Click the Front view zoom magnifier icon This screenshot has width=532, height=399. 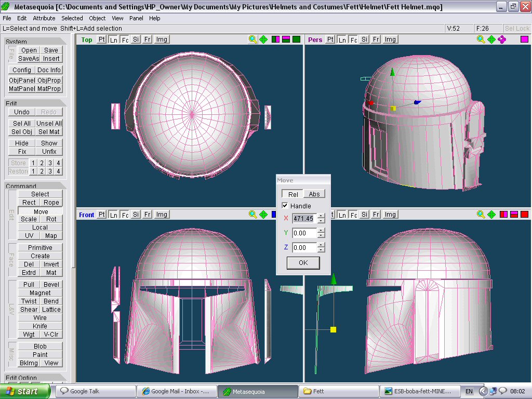[252, 215]
